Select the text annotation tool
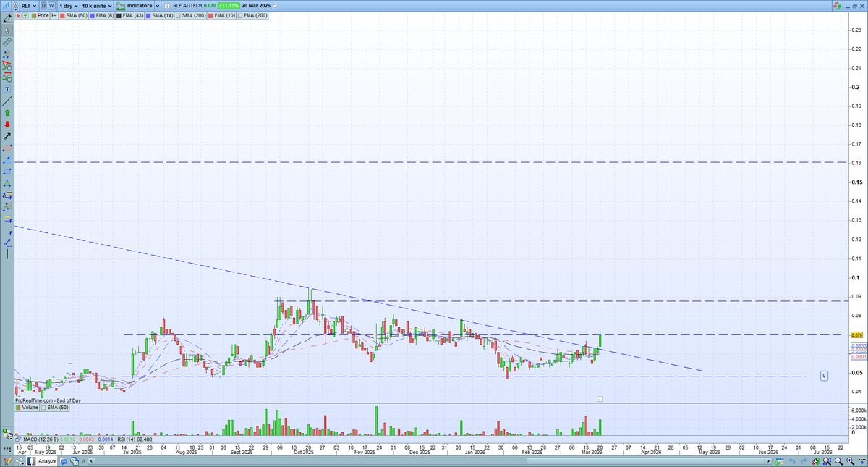 click(x=7, y=88)
